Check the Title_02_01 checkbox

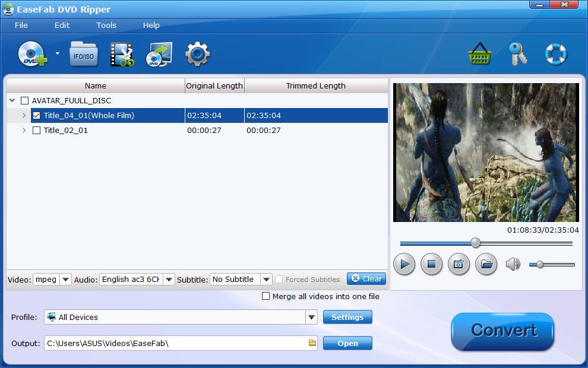point(37,131)
